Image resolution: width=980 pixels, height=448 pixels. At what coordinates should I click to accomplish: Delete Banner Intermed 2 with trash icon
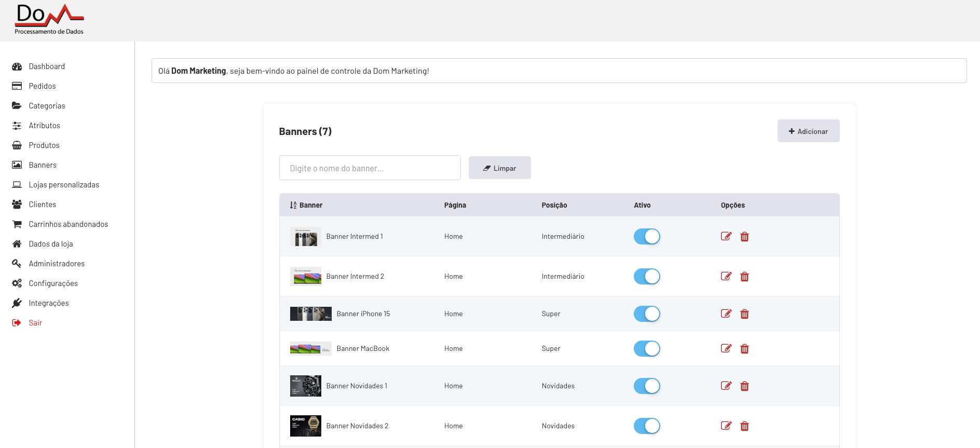pos(744,277)
